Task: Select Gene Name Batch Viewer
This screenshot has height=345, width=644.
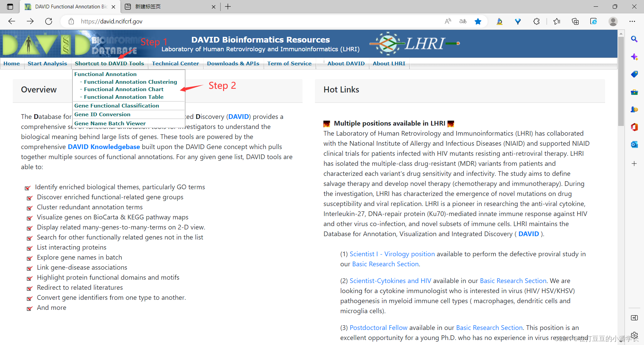Action: tap(110, 123)
